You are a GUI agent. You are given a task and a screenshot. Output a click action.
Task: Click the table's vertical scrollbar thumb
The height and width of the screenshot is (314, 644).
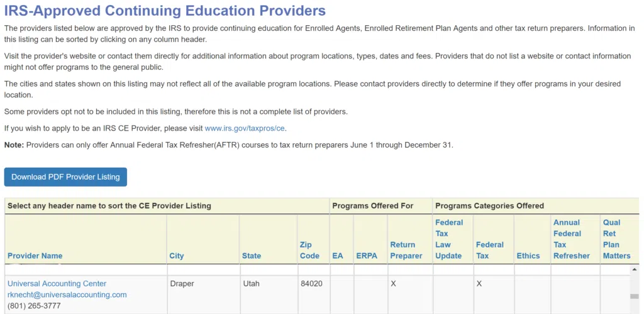pyautogui.click(x=635, y=297)
